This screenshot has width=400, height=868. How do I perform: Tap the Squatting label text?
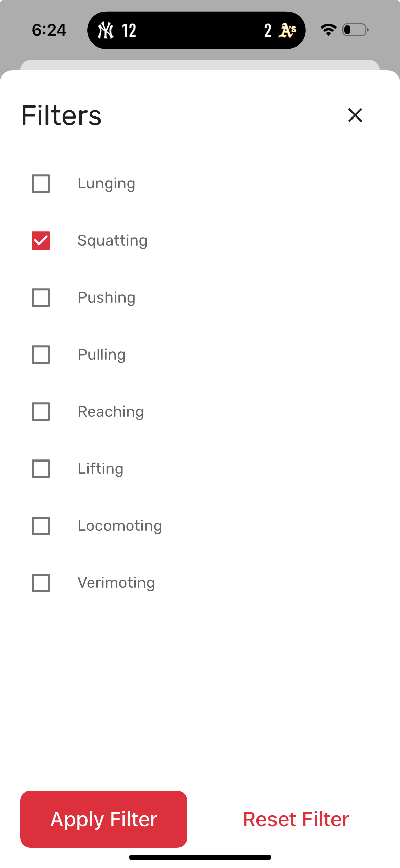pyautogui.click(x=112, y=241)
